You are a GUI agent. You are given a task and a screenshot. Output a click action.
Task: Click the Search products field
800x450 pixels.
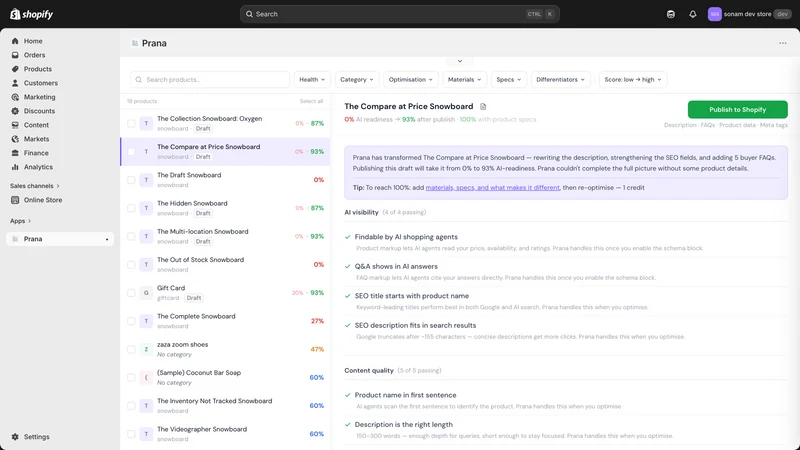click(210, 80)
